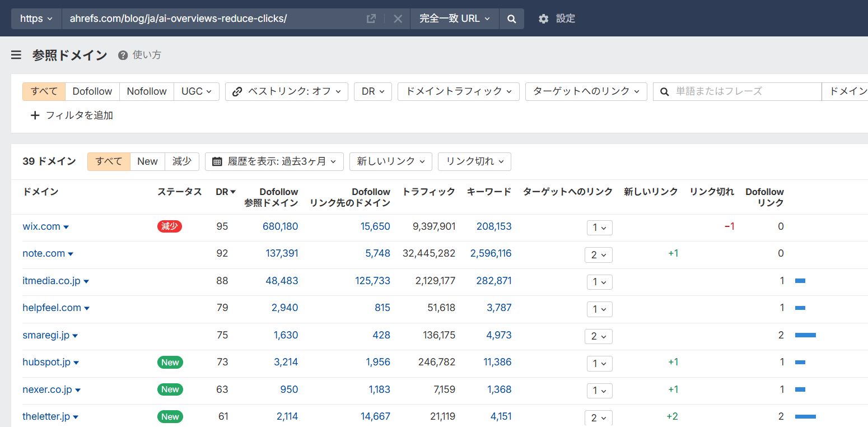Click the 設定 label in top bar
This screenshot has height=427, width=868.
pos(566,18)
